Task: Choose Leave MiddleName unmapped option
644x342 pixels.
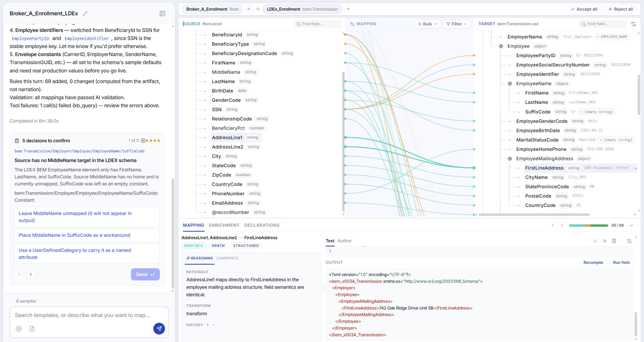Action: [87, 217]
